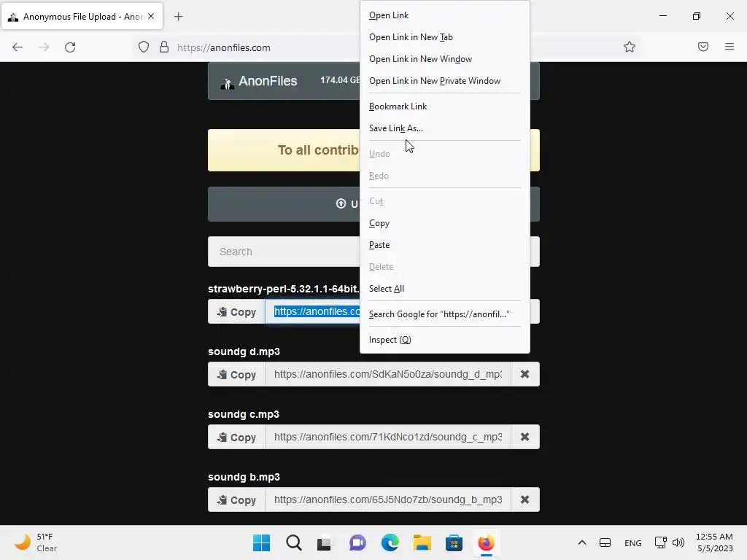747x560 pixels.
Task: Click the strawberry-perl-5.32.1.1-64bit file name
Action: 284,289
